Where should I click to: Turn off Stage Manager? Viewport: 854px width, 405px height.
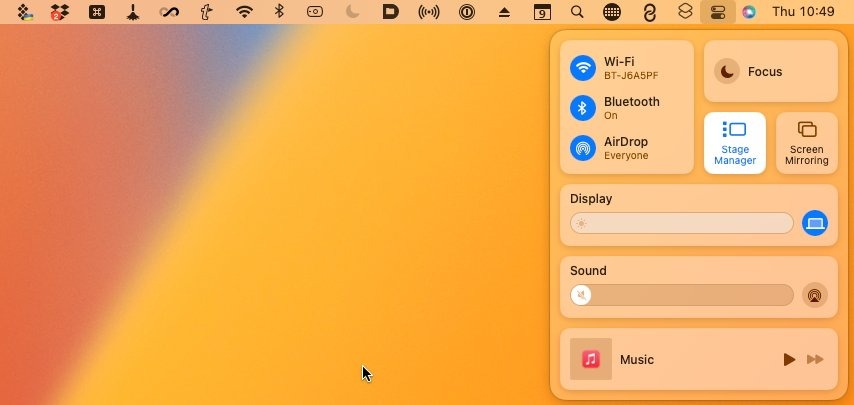tap(735, 143)
